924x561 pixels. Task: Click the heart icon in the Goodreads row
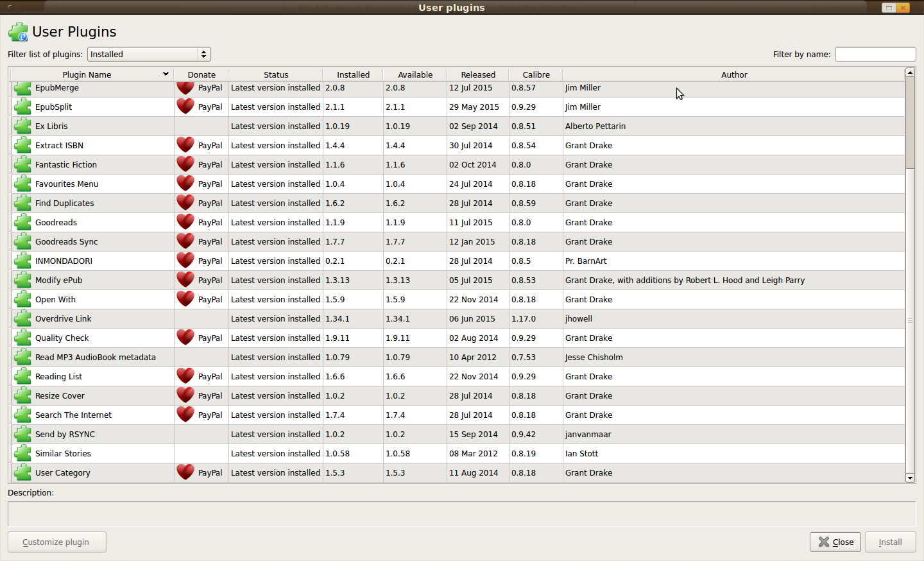(185, 222)
